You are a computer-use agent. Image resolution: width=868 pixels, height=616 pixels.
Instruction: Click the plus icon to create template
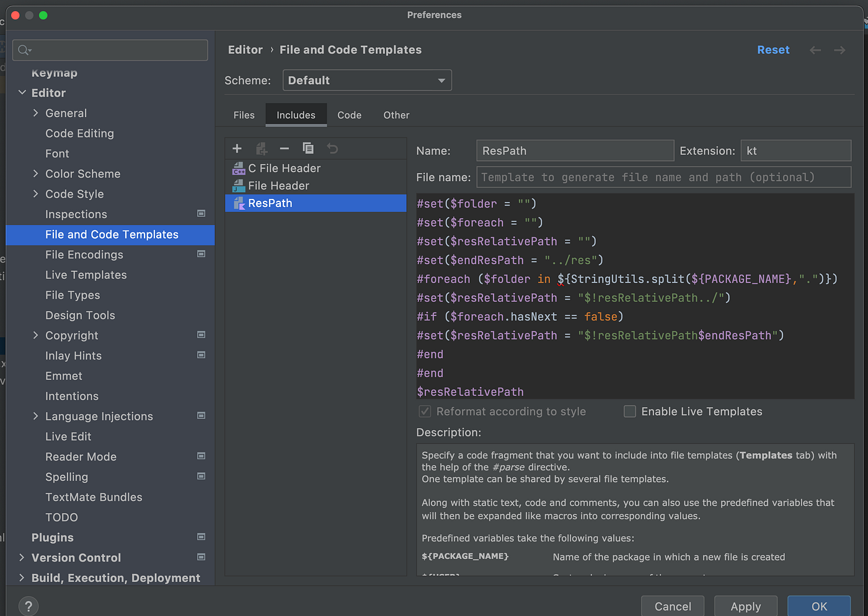pos(237,148)
